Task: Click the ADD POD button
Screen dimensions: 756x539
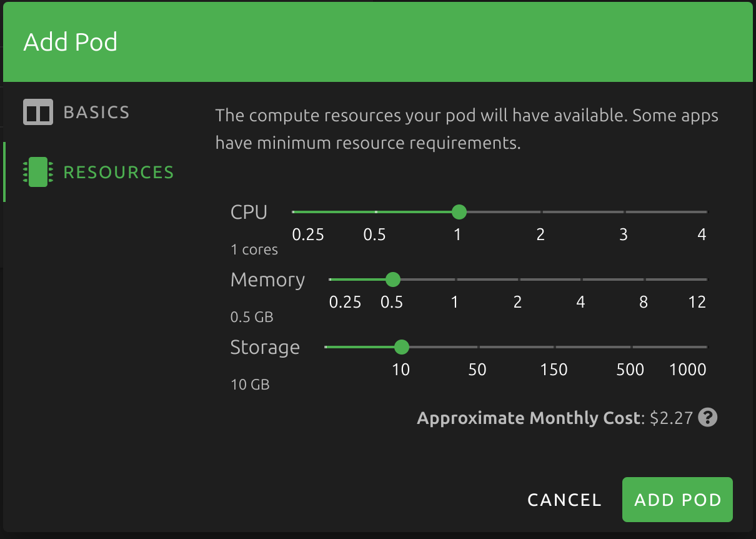Action: pos(677,499)
